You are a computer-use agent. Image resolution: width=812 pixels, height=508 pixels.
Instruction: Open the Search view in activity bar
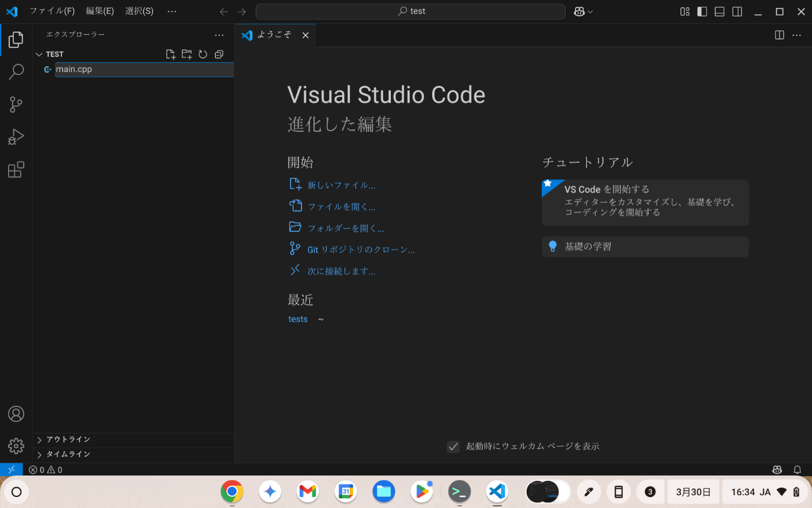(x=16, y=72)
